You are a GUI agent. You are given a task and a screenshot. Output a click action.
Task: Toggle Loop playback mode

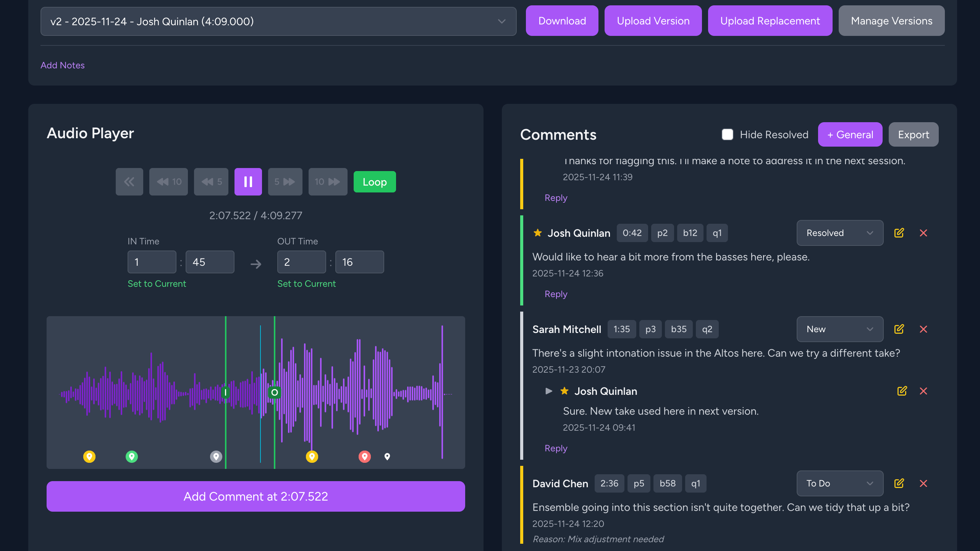pyautogui.click(x=374, y=182)
